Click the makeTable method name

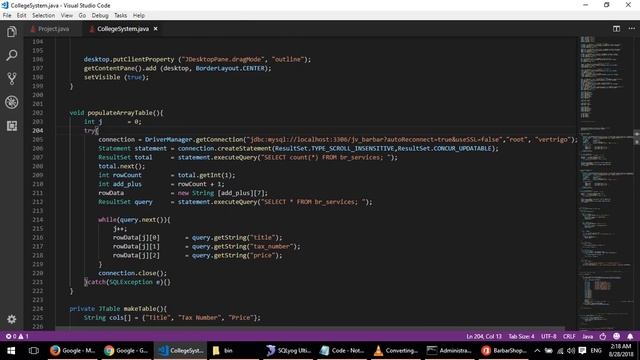pos(139,309)
